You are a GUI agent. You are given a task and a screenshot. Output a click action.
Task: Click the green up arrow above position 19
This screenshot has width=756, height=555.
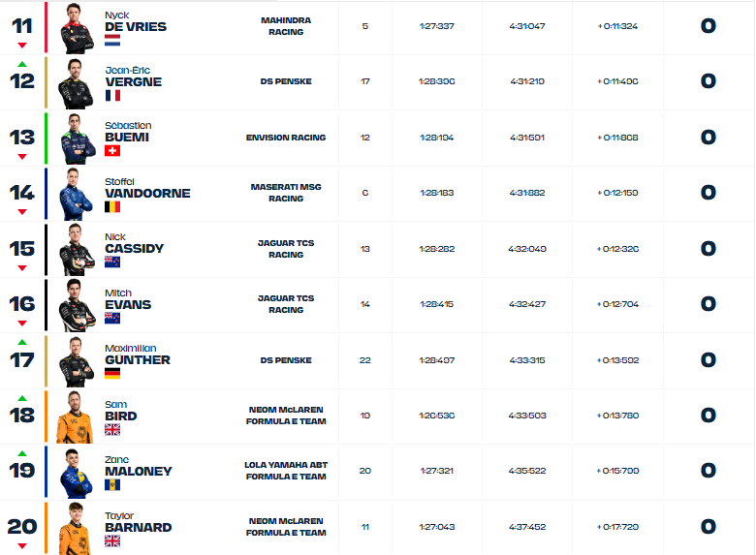point(22,453)
